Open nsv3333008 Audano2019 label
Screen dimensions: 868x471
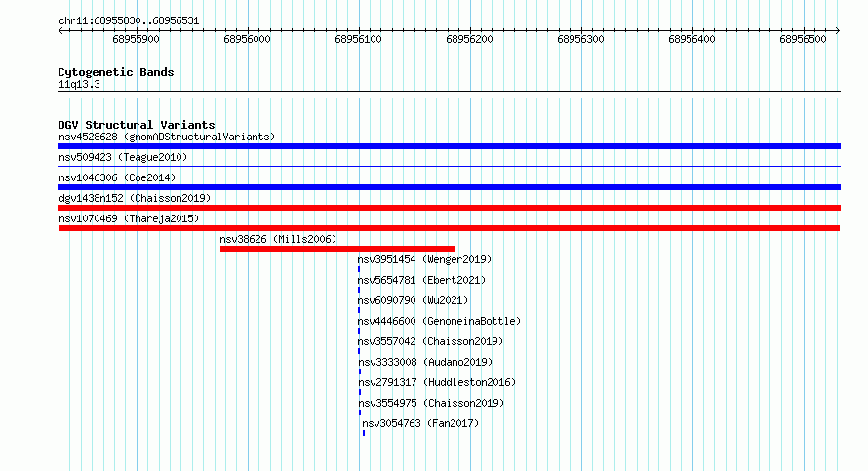pos(425,362)
